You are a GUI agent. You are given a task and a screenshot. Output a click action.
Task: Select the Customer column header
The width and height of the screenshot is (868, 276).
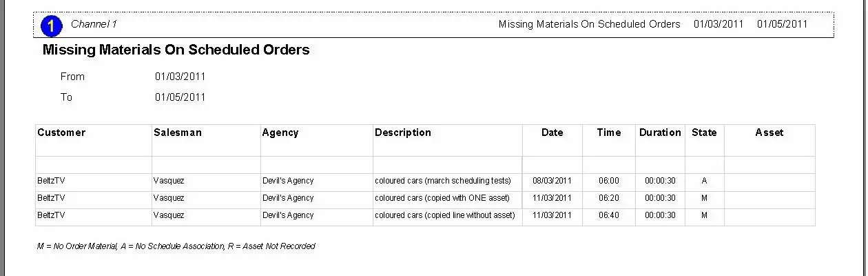click(x=61, y=132)
